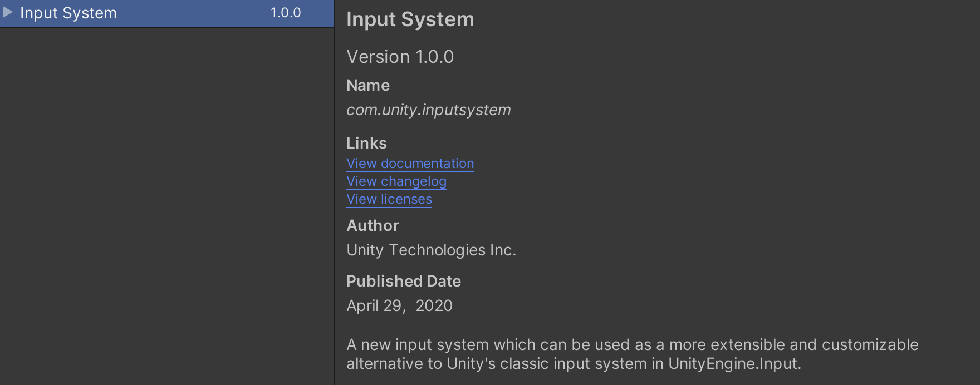Screen dimensions: 980x385
Task: Click the Input System details title
Action: click(410, 19)
